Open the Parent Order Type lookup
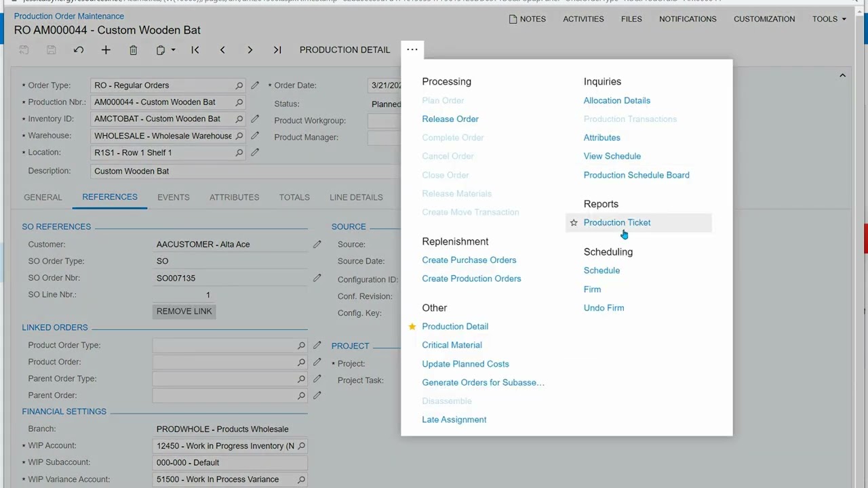The height and width of the screenshot is (488, 868). pos(301,379)
